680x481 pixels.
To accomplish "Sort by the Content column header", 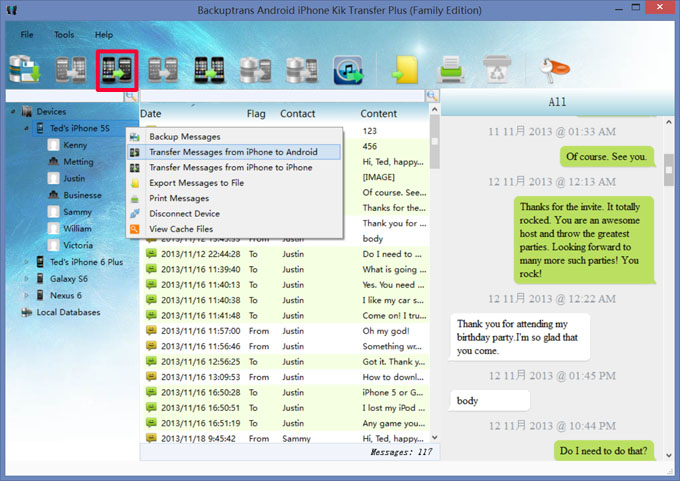I will coord(379,114).
